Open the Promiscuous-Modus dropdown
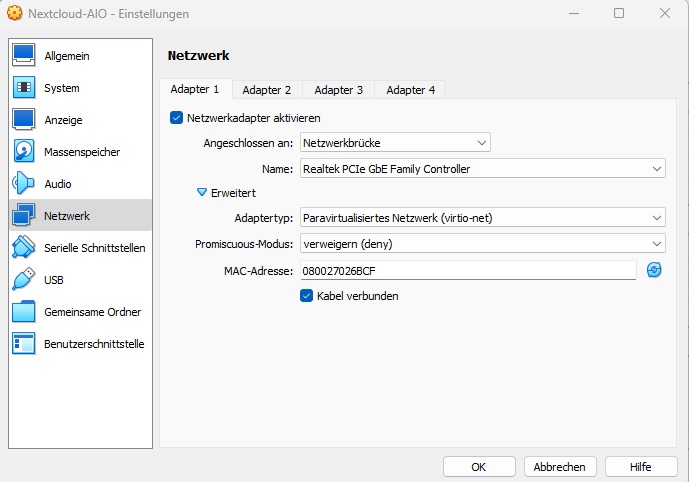The image size is (689, 482). tap(482, 243)
